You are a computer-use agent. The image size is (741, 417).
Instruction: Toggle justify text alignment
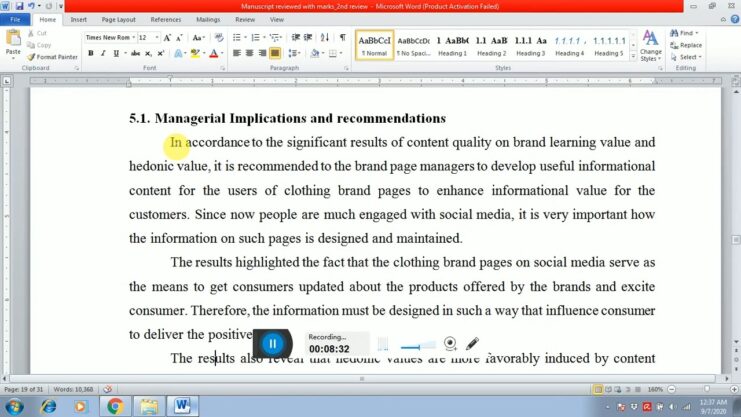tap(275, 53)
